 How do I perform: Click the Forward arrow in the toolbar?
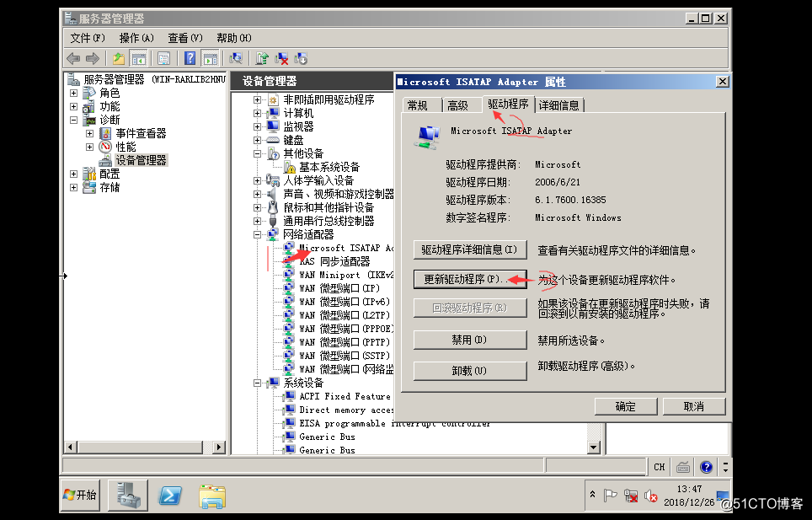pyautogui.click(x=92, y=58)
